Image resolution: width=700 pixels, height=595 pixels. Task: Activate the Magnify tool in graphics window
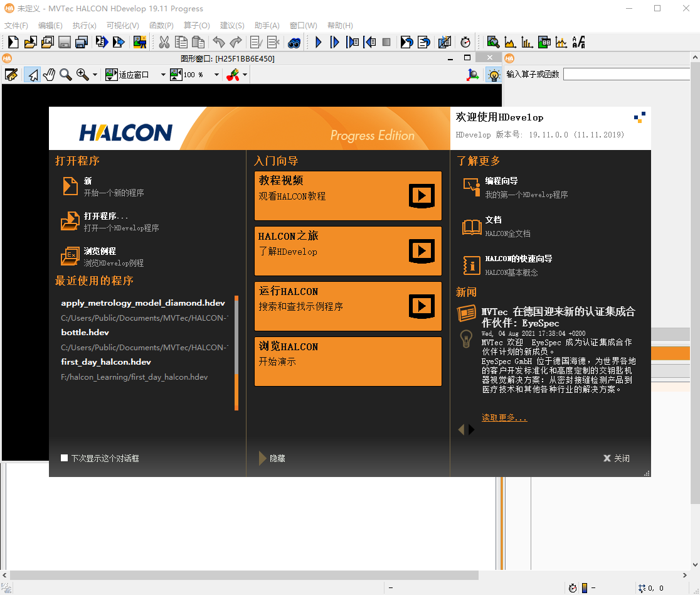pyautogui.click(x=65, y=74)
